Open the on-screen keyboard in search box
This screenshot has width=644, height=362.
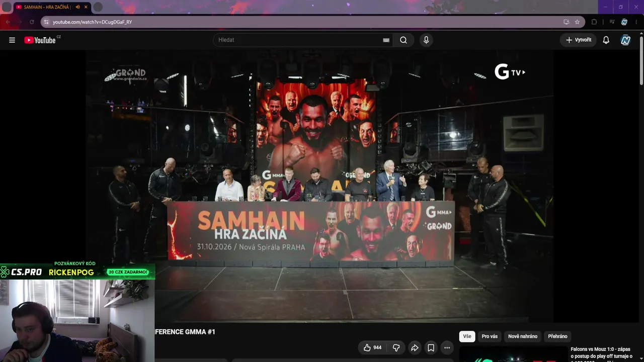[x=386, y=40]
